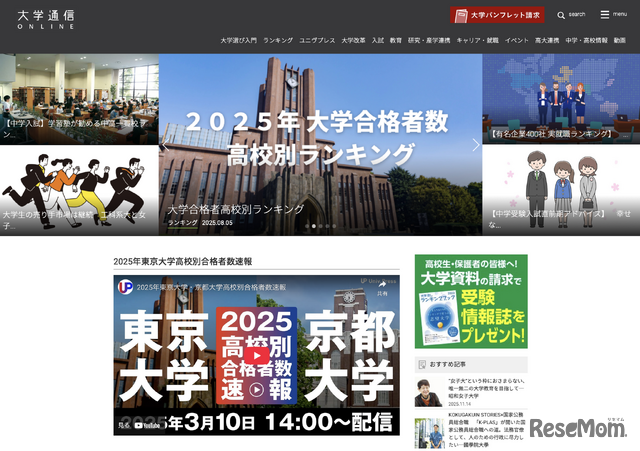Click the おすすめ記事 section header

(x=471, y=364)
